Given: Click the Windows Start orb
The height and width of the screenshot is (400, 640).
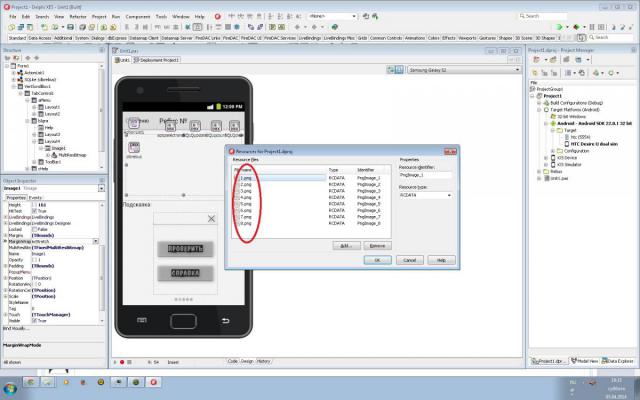Looking at the screenshot, I should tap(9, 389).
